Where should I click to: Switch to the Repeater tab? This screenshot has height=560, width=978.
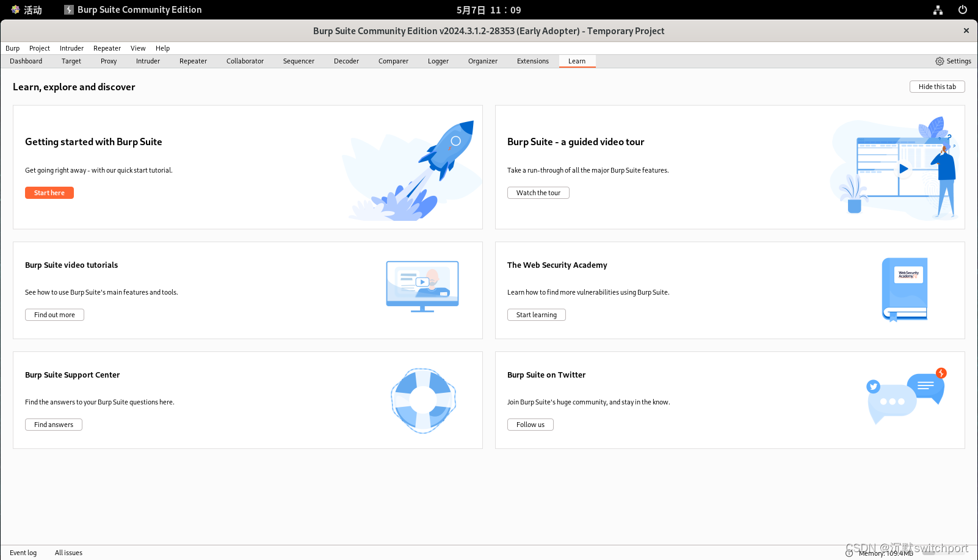193,61
